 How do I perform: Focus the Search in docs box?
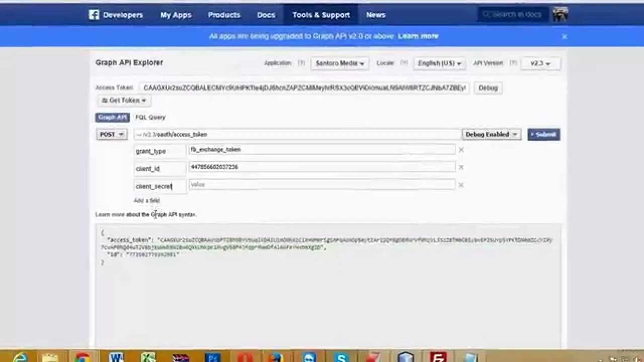(x=513, y=15)
